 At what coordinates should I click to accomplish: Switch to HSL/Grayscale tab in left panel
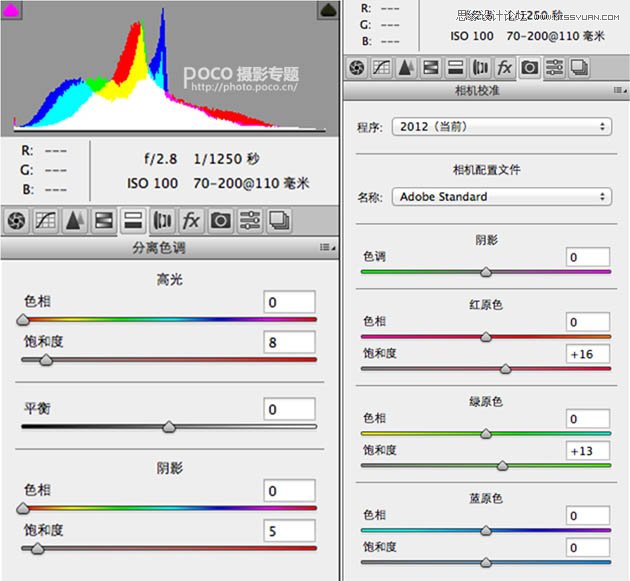[x=103, y=220]
